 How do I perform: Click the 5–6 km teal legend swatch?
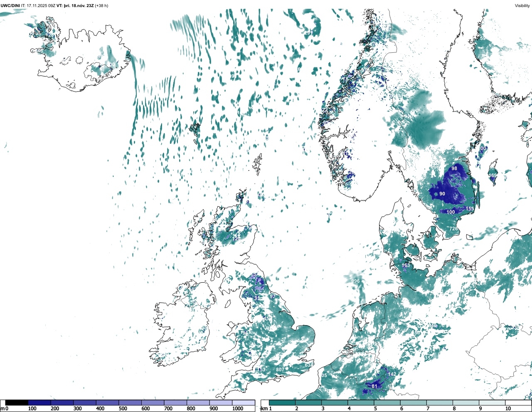[387, 403]
